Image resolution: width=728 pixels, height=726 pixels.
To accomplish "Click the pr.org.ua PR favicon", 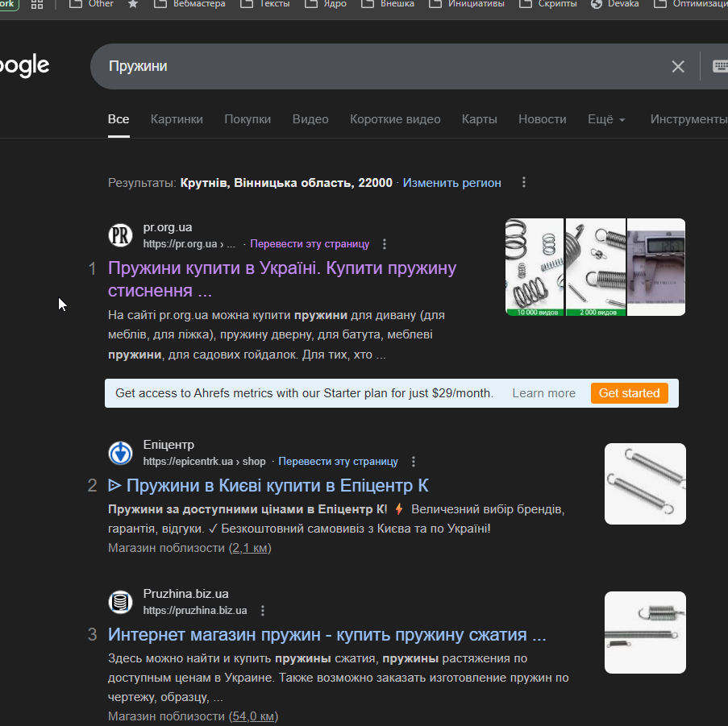I will (120, 235).
